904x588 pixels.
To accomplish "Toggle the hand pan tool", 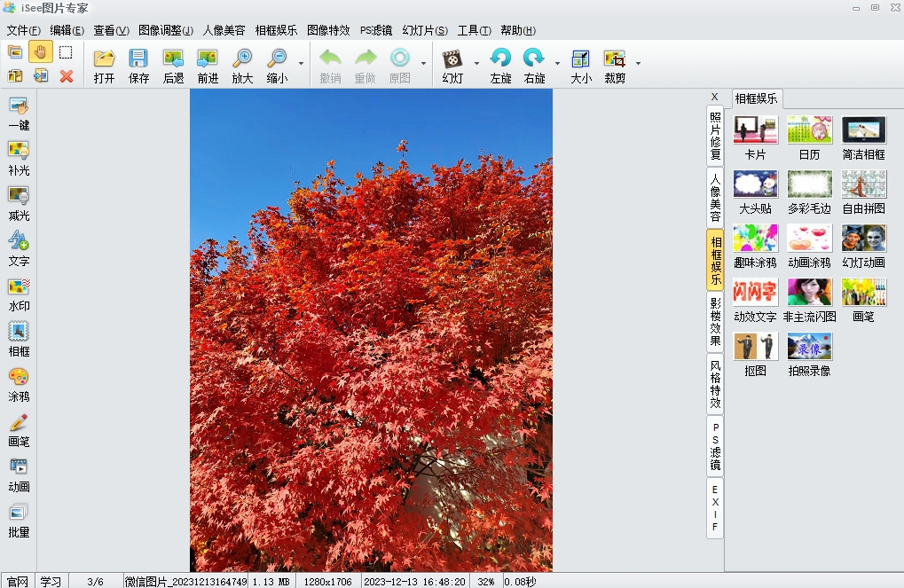I will (40, 52).
